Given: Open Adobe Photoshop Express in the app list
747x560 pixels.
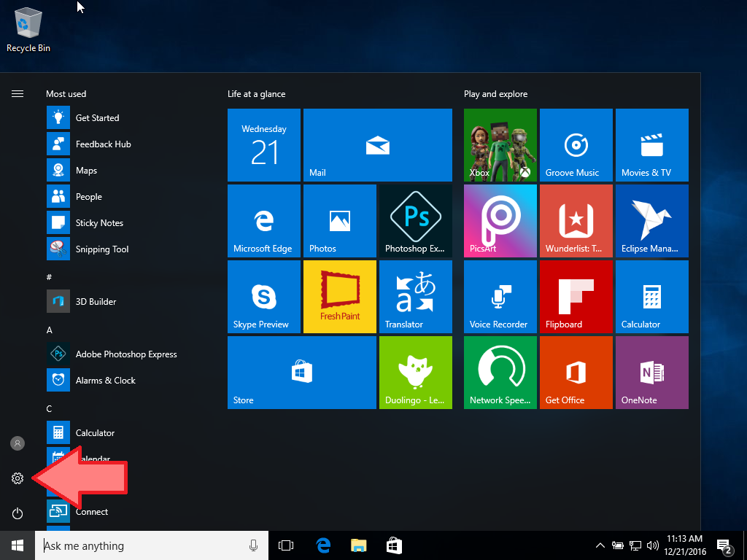Looking at the screenshot, I should tap(126, 354).
